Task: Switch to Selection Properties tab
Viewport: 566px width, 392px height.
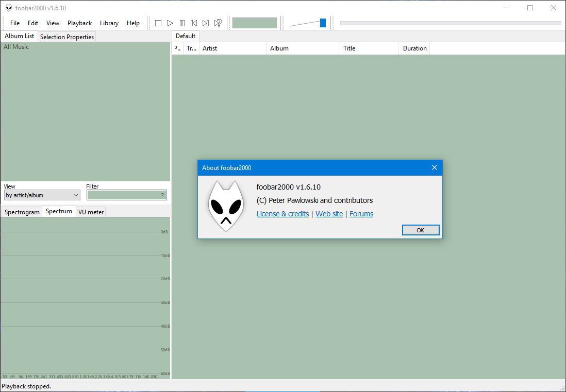Action: coord(67,37)
